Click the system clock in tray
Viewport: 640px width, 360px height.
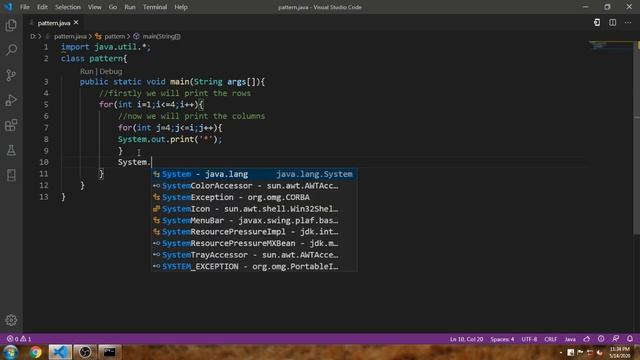click(x=620, y=352)
